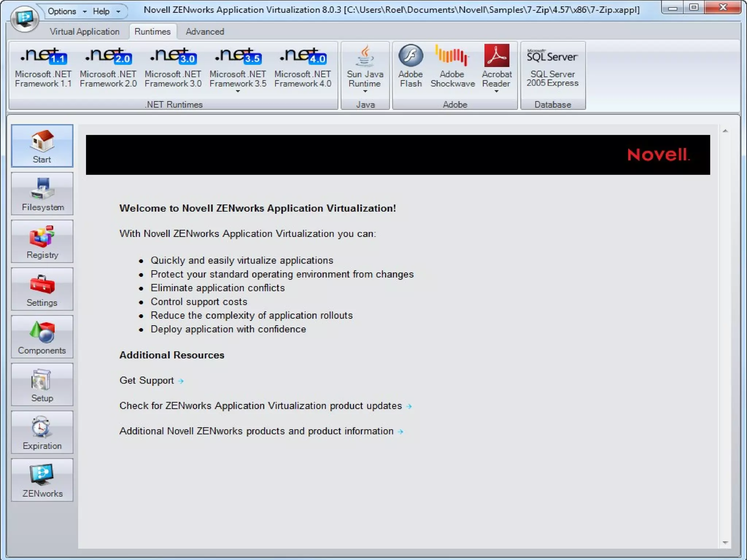Click the Database group label
747x560 pixels.
tap(553, 105)
